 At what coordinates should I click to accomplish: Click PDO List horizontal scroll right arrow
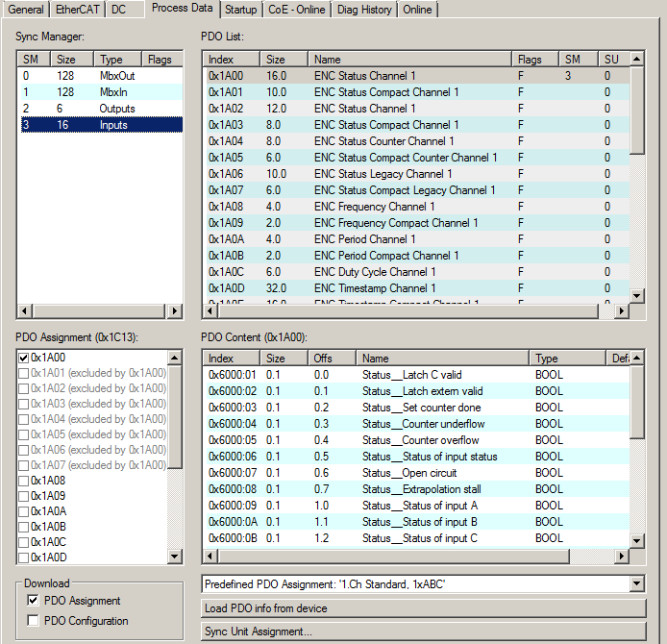point(622,310)
